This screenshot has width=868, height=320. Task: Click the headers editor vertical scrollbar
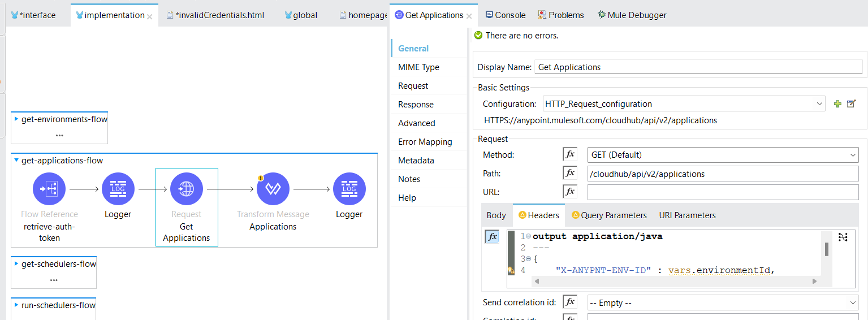tap(826, 249)
